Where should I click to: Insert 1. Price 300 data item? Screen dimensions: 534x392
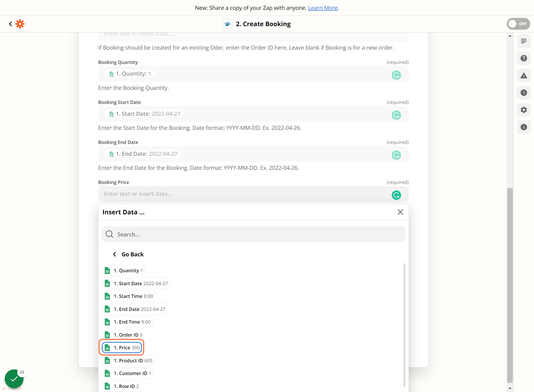[x=122, y=347]
